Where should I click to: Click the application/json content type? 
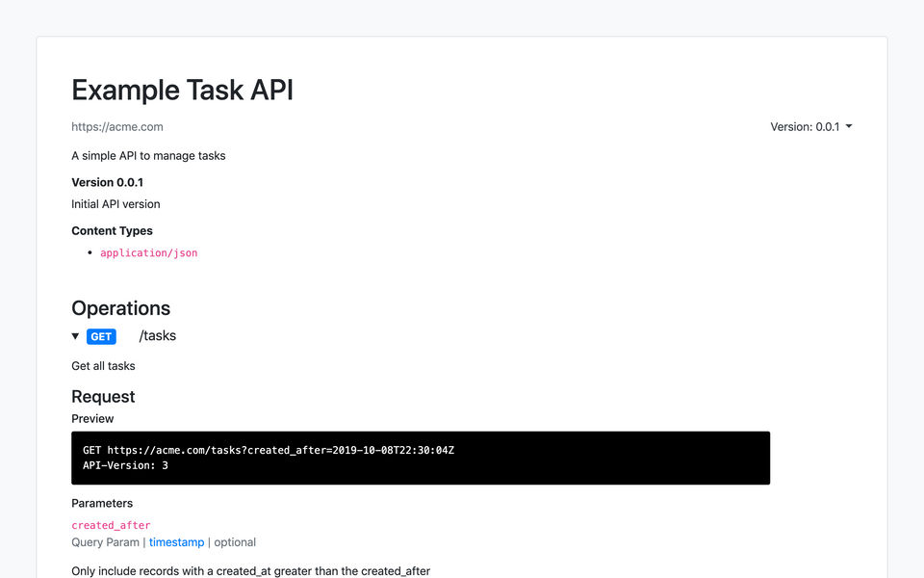click(x=149, y=253)
